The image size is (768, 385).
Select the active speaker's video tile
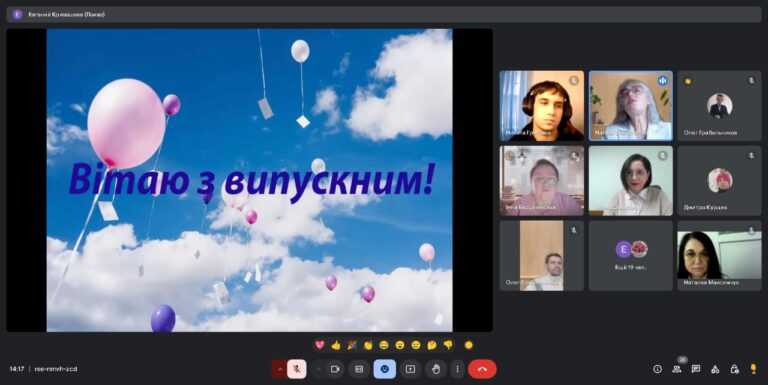point(631,106)
